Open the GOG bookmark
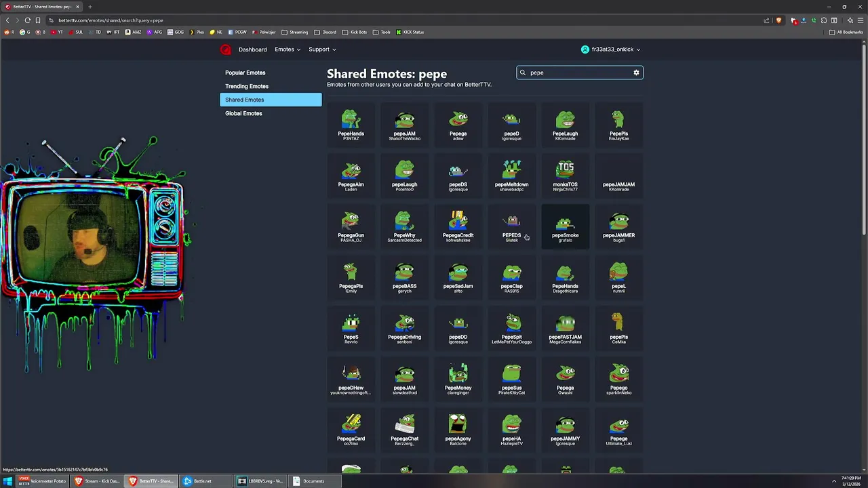Image resolution: width=868 pixels, height=488 pixels. click(x=176, y=32)
